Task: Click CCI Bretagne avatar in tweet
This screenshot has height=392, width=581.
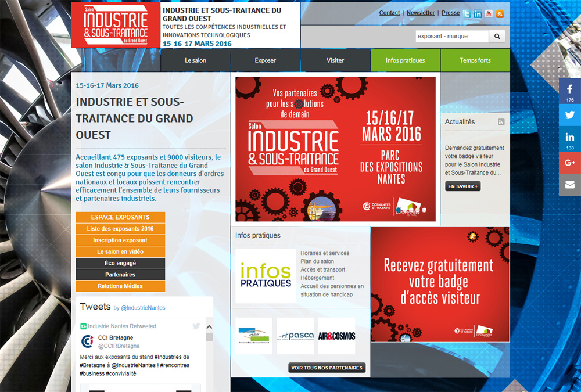Action: tap(88, 341)
